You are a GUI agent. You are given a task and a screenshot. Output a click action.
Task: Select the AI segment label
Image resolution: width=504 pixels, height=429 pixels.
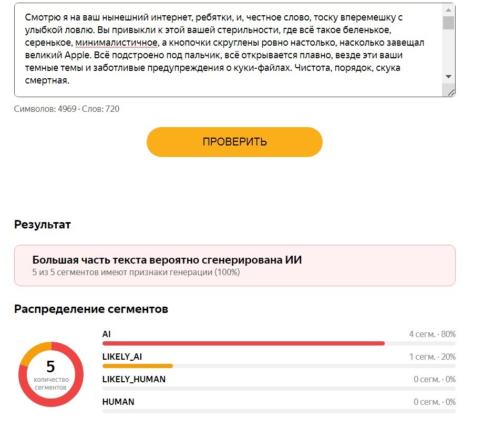[x=106, y=334]
